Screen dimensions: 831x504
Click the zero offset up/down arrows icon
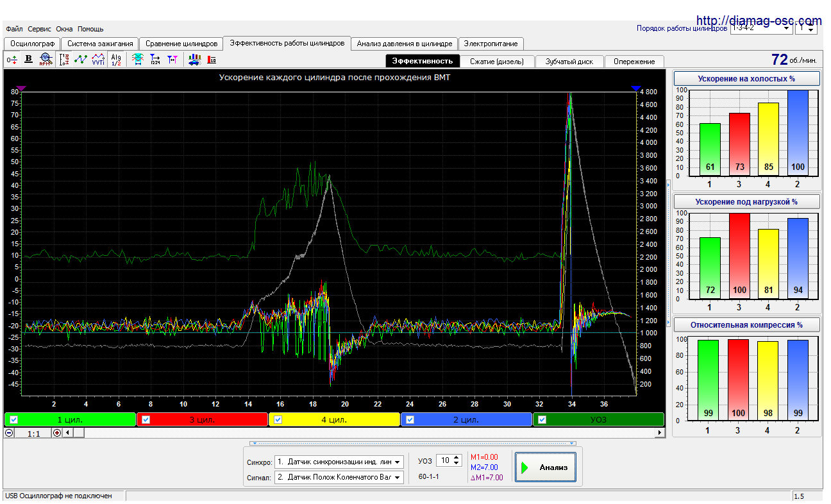tap(12, 60)
